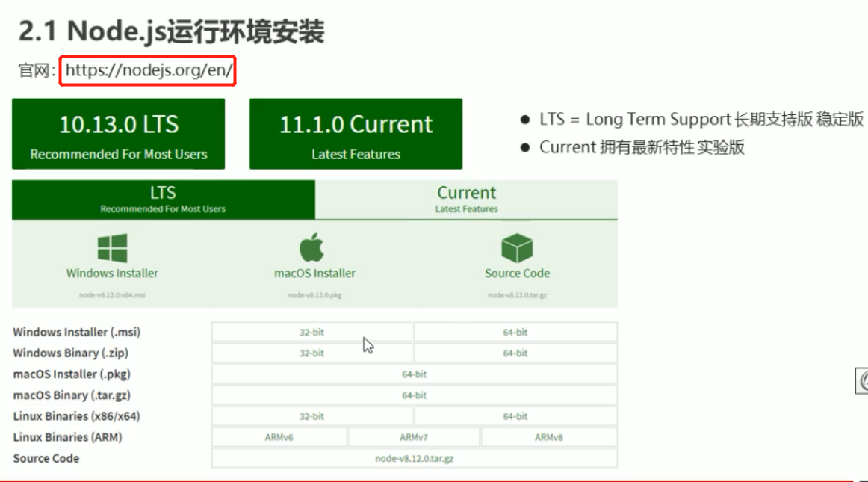Screen dimensions: 868x482
Task: Open the https://nodejs.org/en/ link
Action: coord(149,70)
